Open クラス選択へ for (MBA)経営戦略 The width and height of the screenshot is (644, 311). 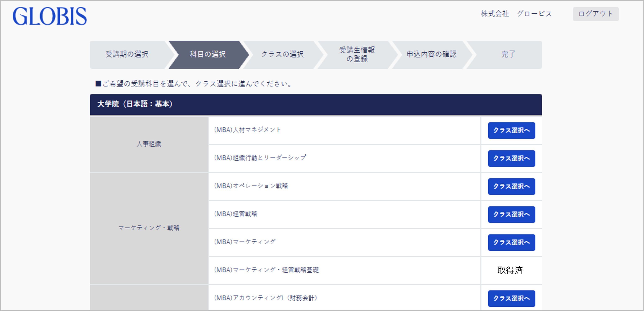511,214
